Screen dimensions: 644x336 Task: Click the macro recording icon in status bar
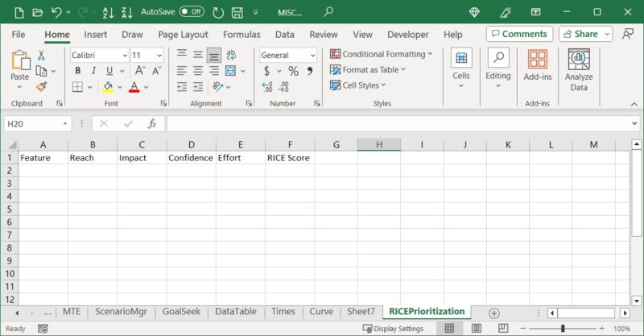[x=43, y=329]
